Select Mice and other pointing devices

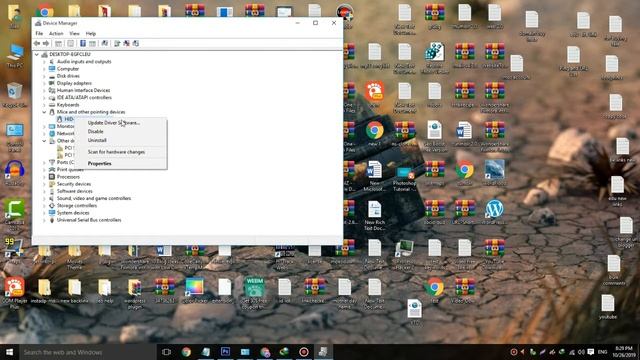point(91,112)
